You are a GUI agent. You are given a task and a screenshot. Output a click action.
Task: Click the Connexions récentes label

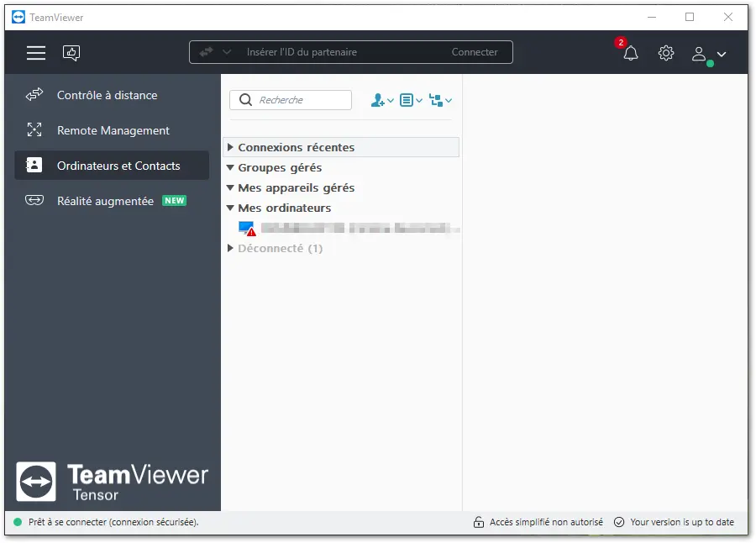point(296,147)
